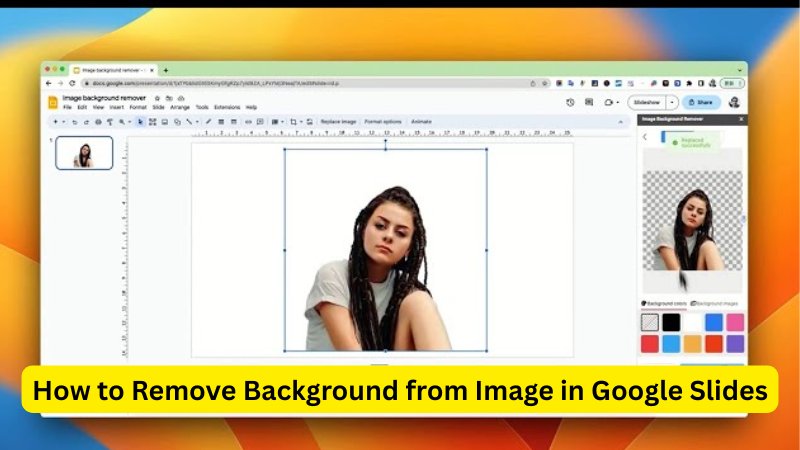Open dropdown beside new slide plus
800x450 pixels.
coord(64,122)
